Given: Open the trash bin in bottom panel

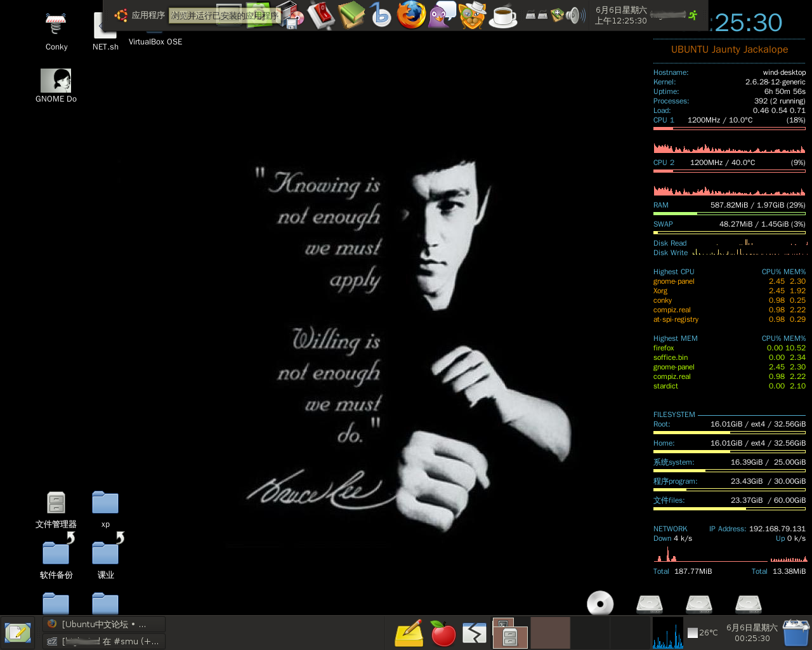Looking at the screenshot, I should coord(796,633).
